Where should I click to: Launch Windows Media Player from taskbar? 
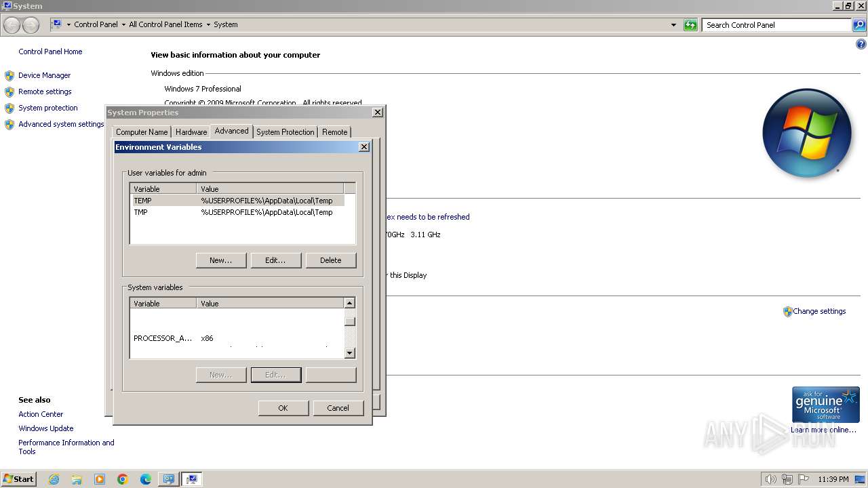(100, 479)
